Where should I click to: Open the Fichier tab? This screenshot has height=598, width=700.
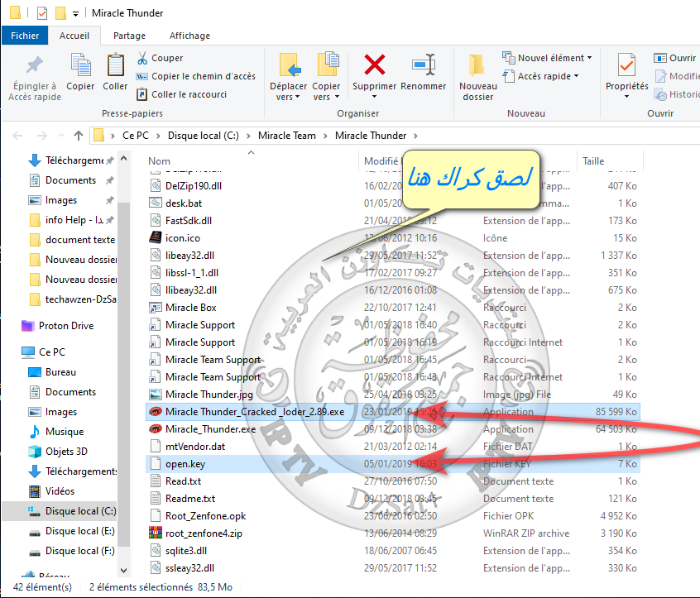25,36
